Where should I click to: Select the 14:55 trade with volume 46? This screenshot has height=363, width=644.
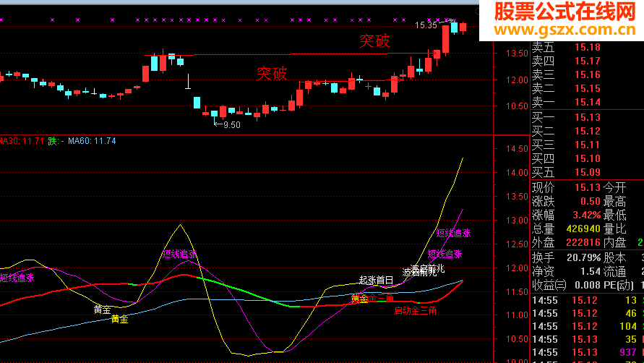[x=588, y=314]
